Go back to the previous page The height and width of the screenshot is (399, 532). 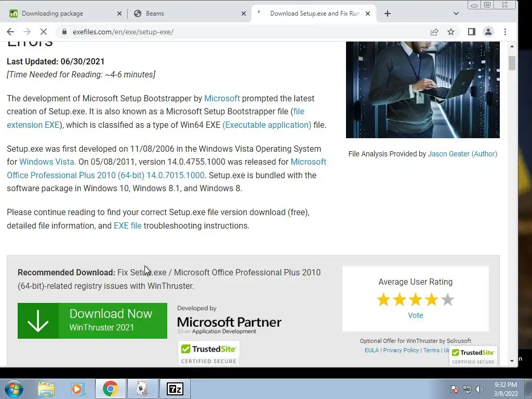point(10,32)
